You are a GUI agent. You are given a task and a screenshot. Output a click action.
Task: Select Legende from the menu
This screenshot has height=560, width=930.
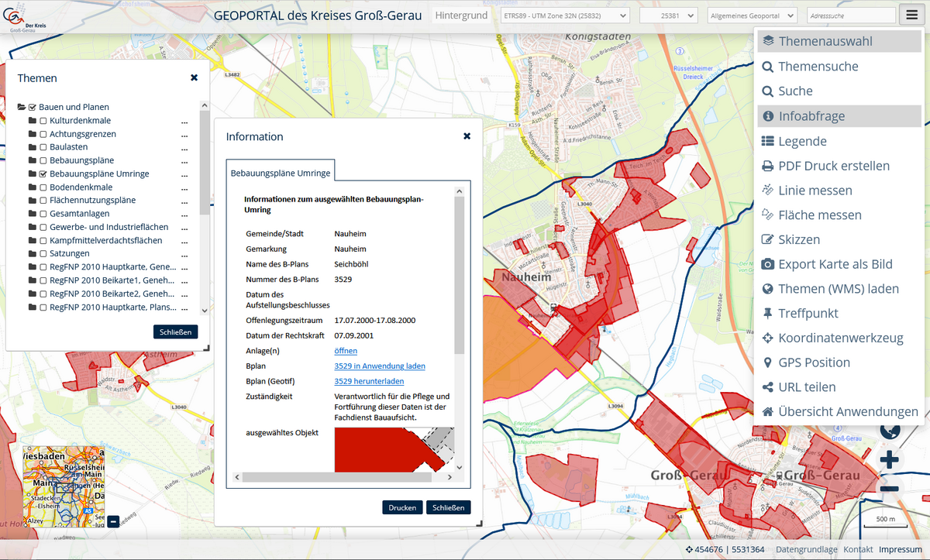[x=802, y=141]
